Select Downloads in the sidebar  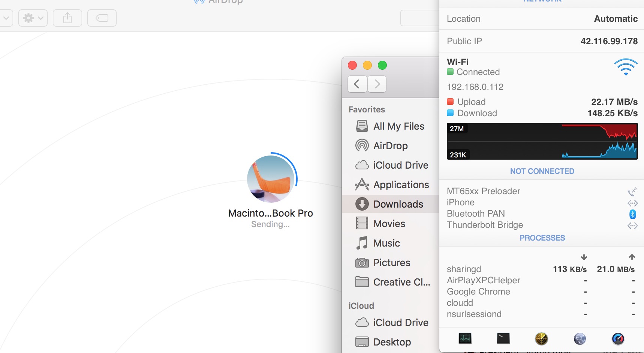[x=390, y=204]
